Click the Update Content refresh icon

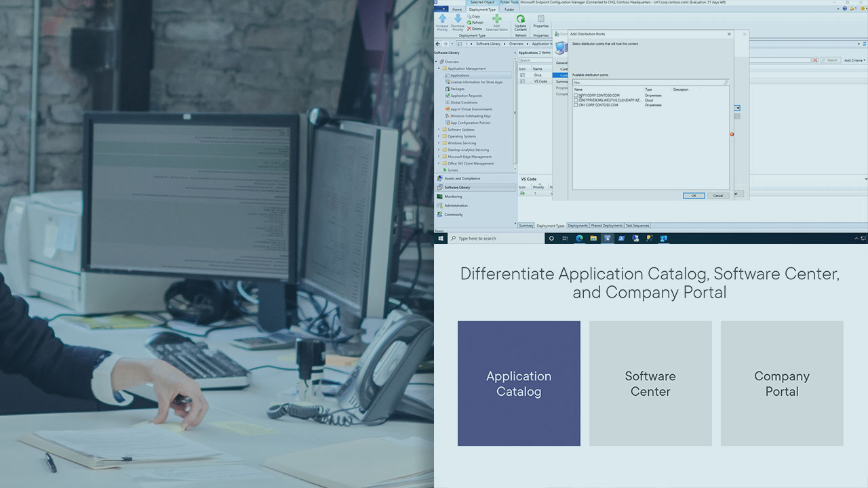(520, 20)
